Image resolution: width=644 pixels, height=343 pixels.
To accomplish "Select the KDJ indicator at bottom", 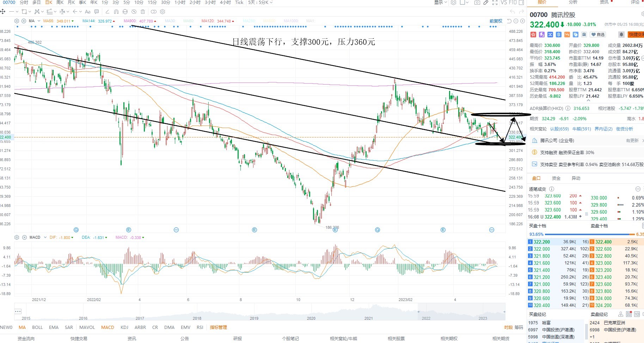I will [x=124, y=327].
